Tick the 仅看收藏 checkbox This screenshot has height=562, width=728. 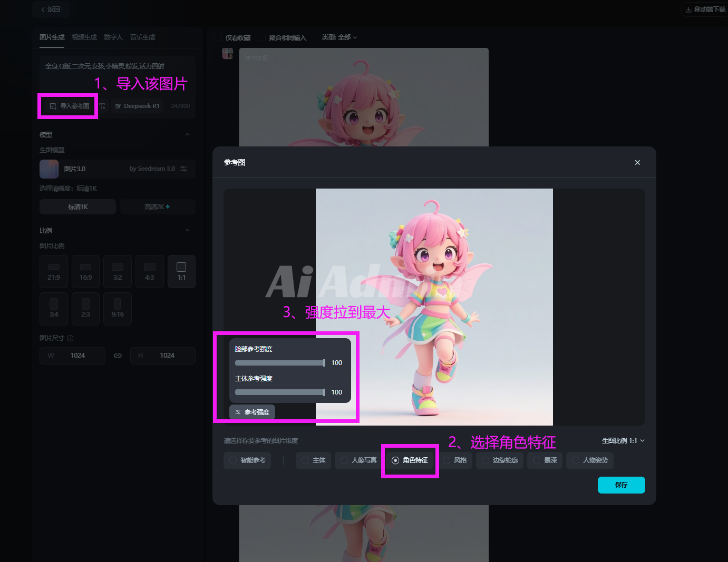click(x=218, y=37)
